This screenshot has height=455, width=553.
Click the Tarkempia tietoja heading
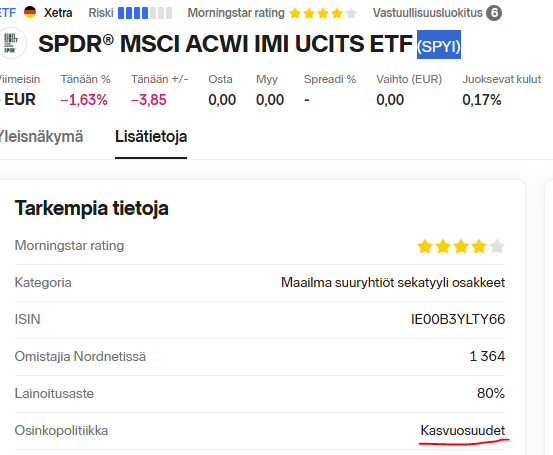92,208
